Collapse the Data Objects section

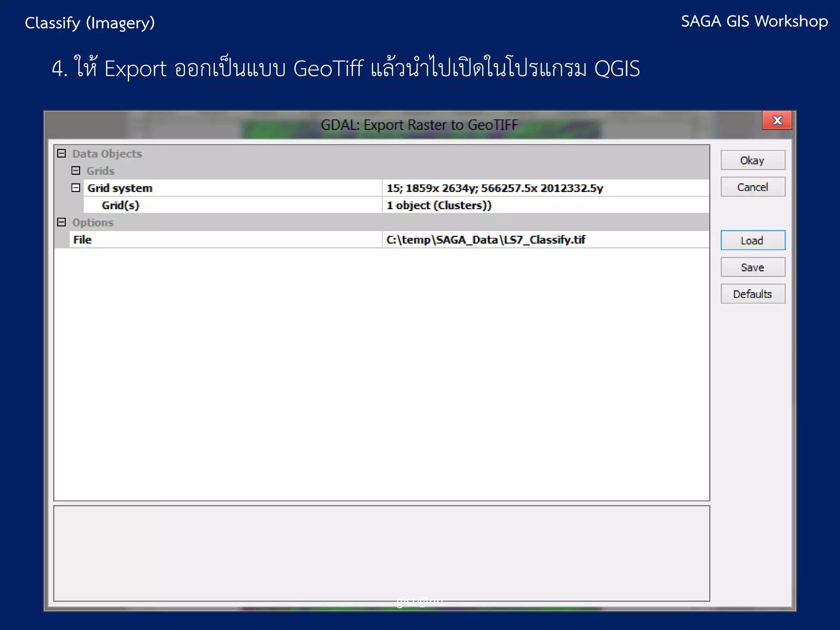tap(62, 153)
